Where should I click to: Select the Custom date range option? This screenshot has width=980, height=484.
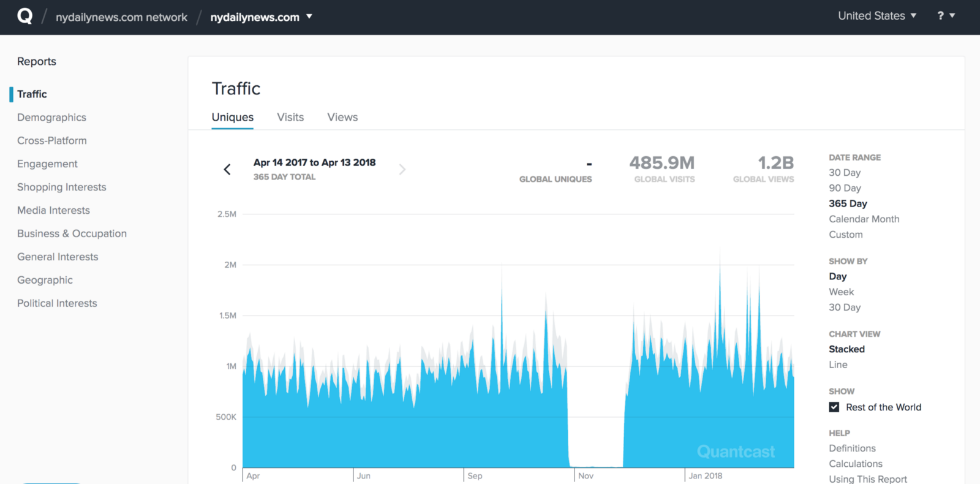pos(845,235)
